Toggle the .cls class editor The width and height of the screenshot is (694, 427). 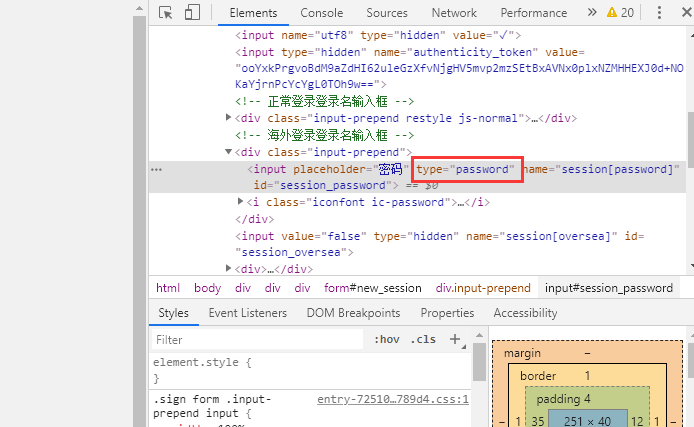click(423, 339)
